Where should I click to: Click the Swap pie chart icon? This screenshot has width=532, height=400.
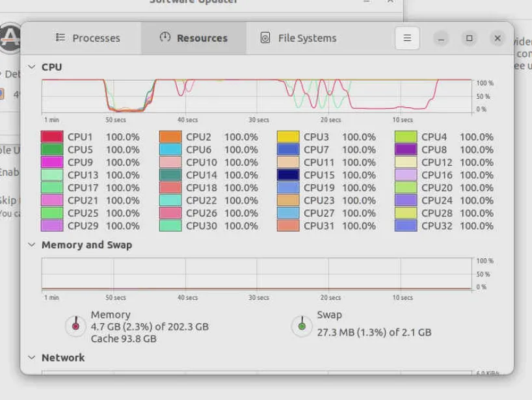click(x=301, y=325)
